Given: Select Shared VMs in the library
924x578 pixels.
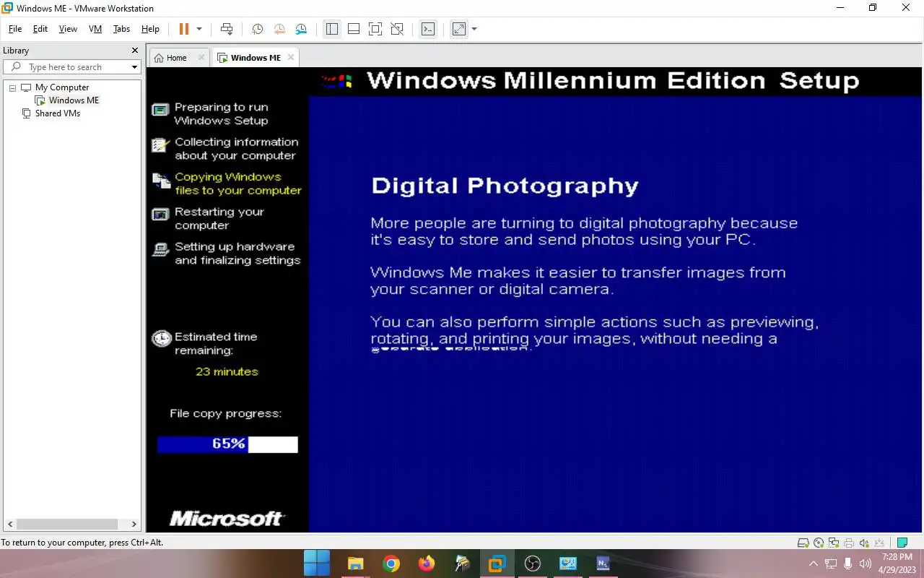Looking at the screenshot, I should [x=58, y=113].
